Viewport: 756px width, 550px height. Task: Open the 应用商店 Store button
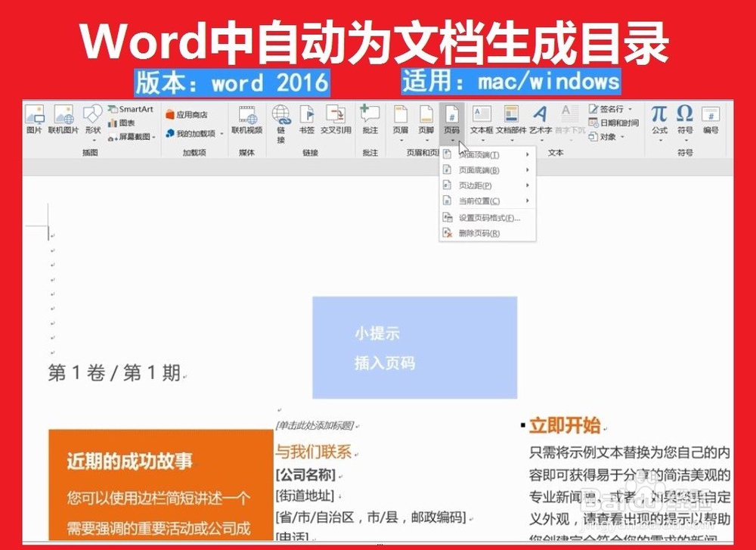187,113
